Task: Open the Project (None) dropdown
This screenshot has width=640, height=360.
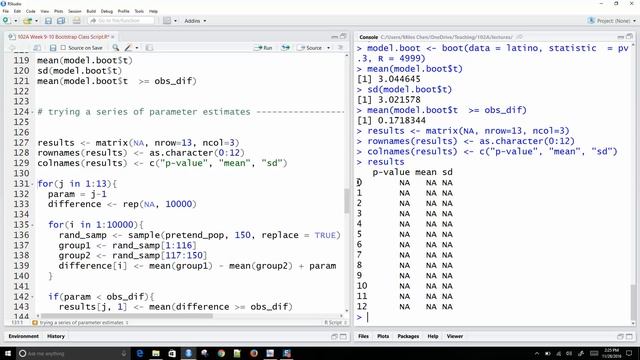Action: (611, 21)
